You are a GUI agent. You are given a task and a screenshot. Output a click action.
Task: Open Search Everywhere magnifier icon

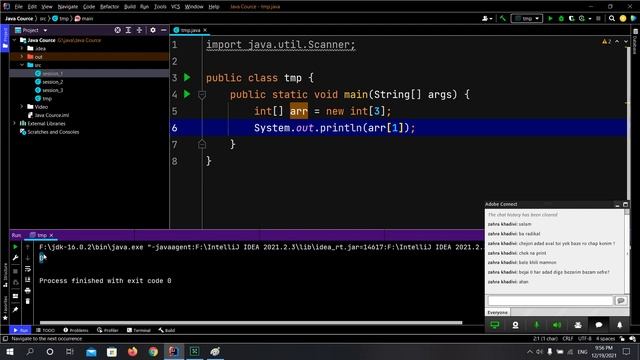[x=611, y=18]
